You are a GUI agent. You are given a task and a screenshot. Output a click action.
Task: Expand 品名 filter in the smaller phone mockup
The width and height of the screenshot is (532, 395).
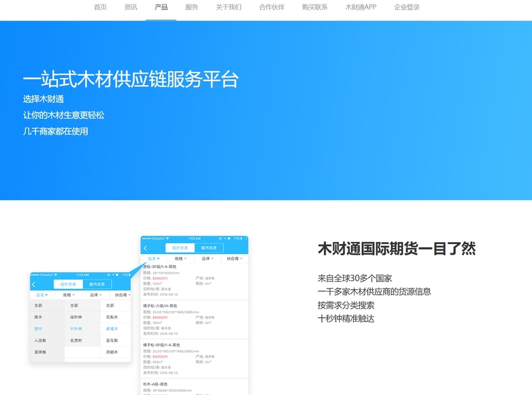click(42, 295)
